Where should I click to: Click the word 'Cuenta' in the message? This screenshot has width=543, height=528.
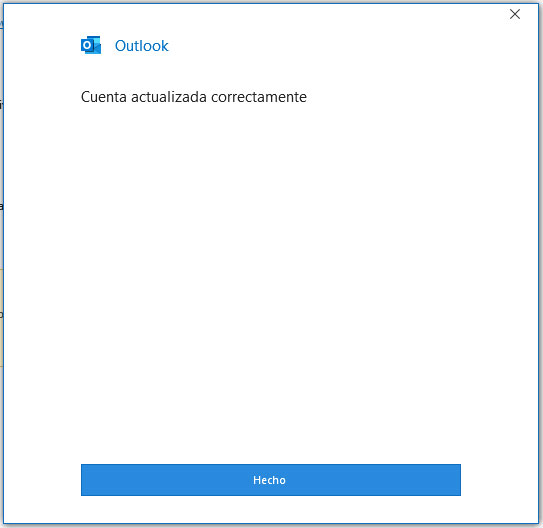point(104,97)
